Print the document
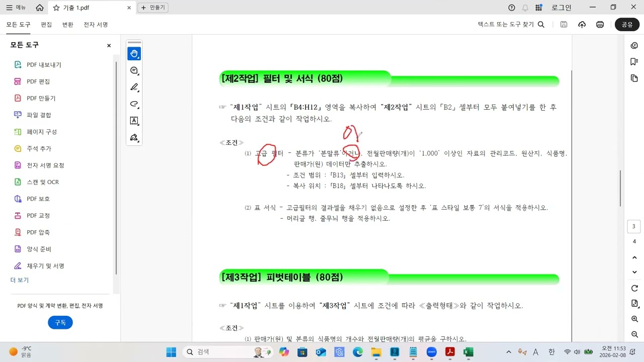 click(600, 25)
